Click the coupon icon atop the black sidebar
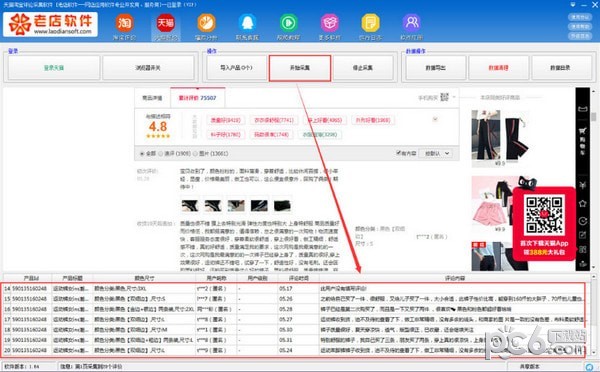The width and height of the screenshot is (600, 372). [x=583, y=109]
